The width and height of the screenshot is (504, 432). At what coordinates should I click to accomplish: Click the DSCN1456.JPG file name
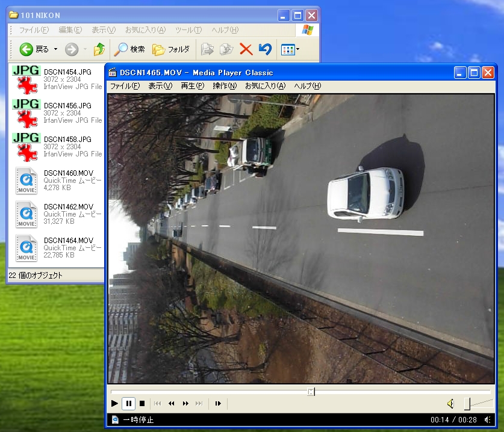click(67, 106)
